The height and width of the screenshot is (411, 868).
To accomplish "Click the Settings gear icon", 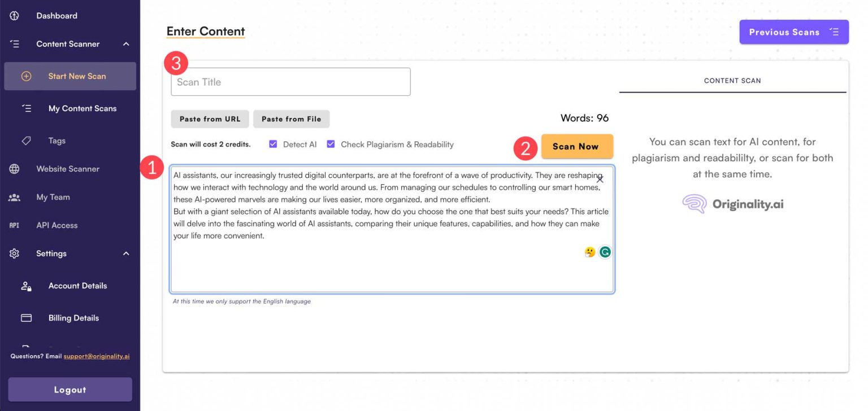I will coord(14,253).
